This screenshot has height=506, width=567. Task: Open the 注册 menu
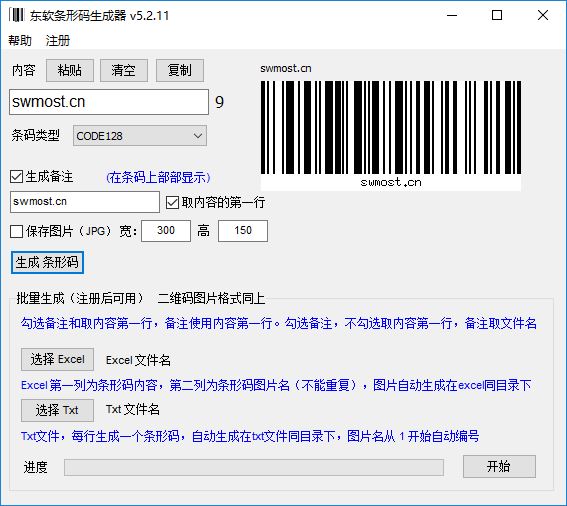pyautogui.click(x=57, y=40)
